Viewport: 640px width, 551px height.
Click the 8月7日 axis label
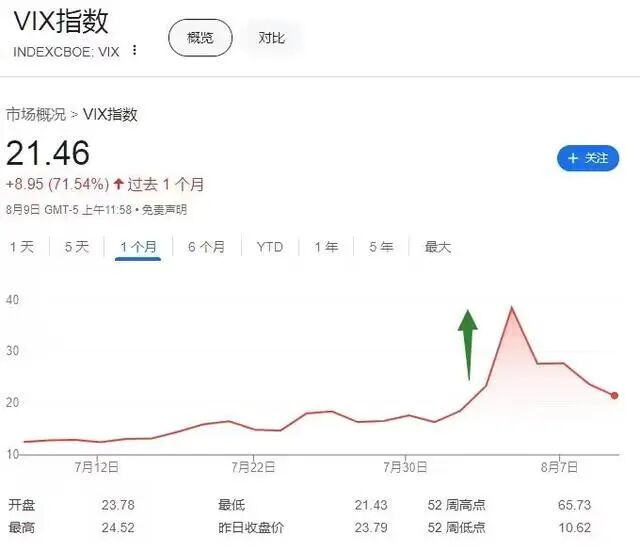[559, 467]
